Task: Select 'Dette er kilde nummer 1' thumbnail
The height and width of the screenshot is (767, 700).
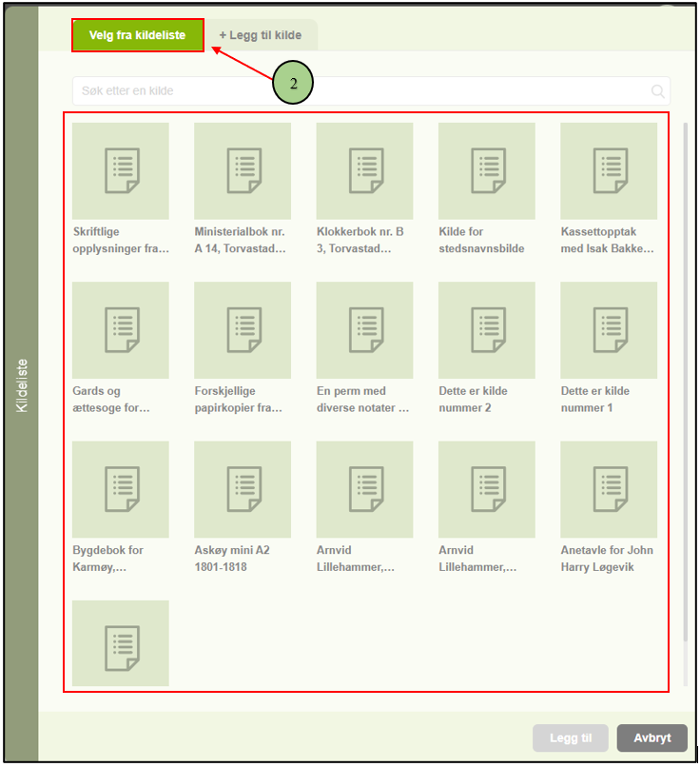Action: [x=608, y=330]
